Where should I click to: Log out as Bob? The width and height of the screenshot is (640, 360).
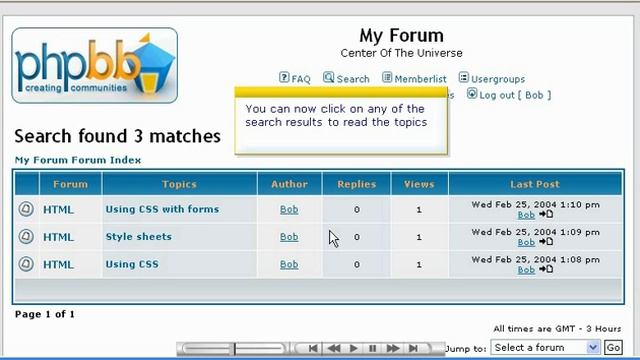click(515, 95)
